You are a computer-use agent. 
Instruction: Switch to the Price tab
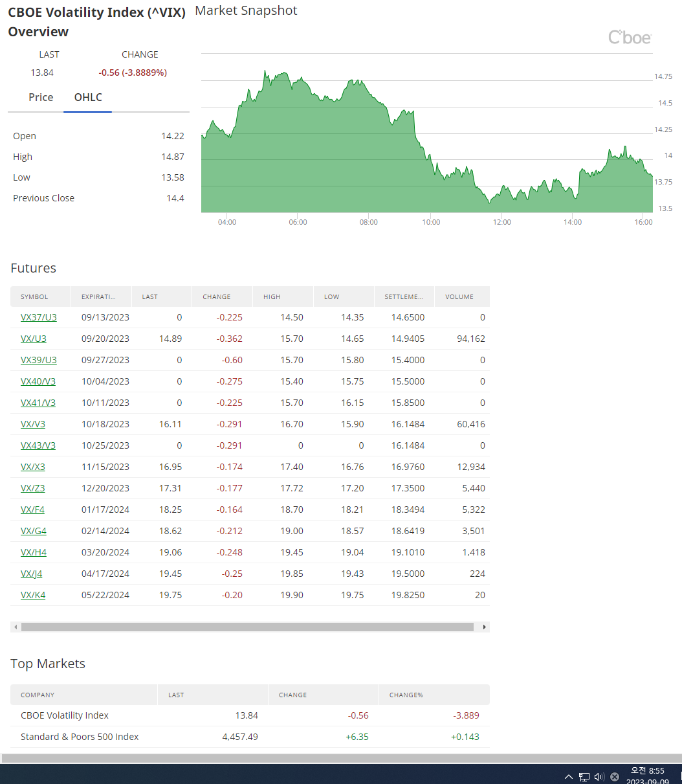click(x=41, y=97)
